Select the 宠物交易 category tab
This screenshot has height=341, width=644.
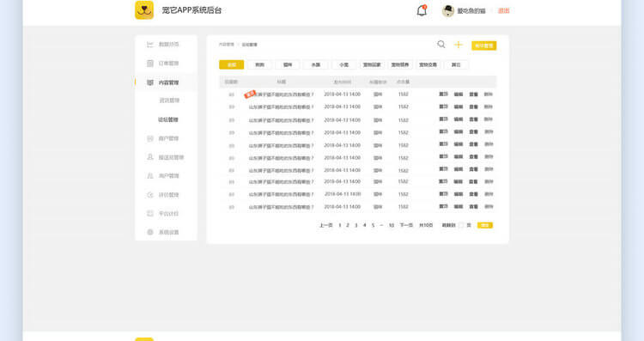pyautogui.click(x=428, y=64)
